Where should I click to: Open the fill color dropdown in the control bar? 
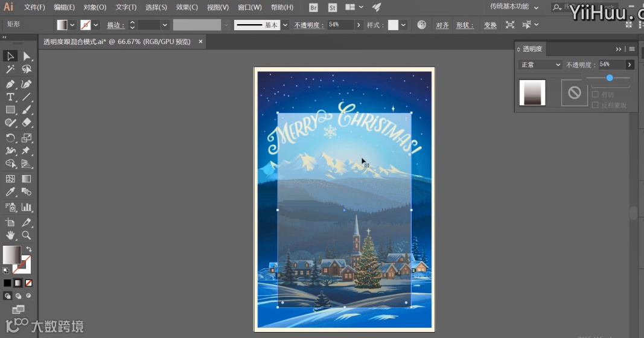pos(72,25)
